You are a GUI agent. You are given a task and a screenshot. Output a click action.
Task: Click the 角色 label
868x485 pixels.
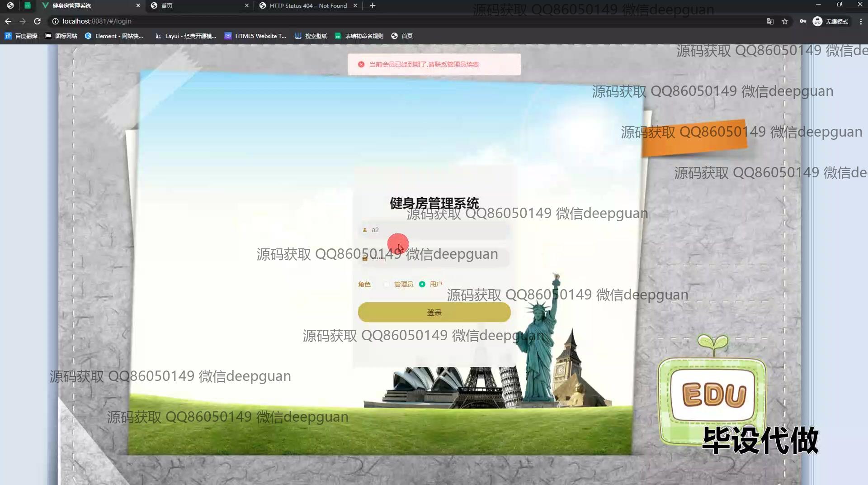coord(364,284)
